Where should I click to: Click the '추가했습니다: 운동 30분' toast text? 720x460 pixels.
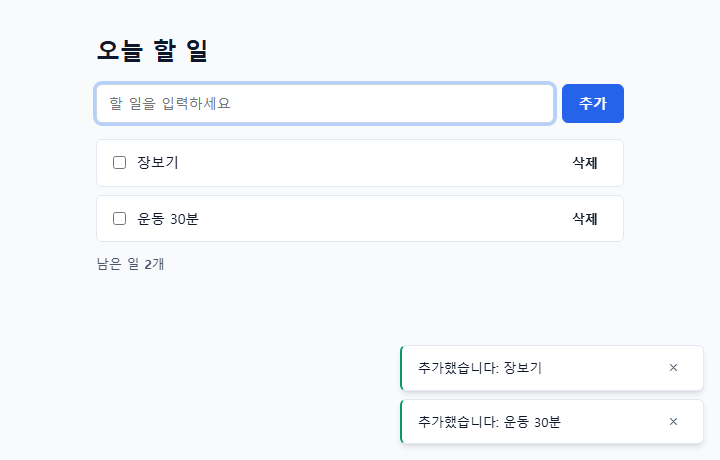[489, 421]
